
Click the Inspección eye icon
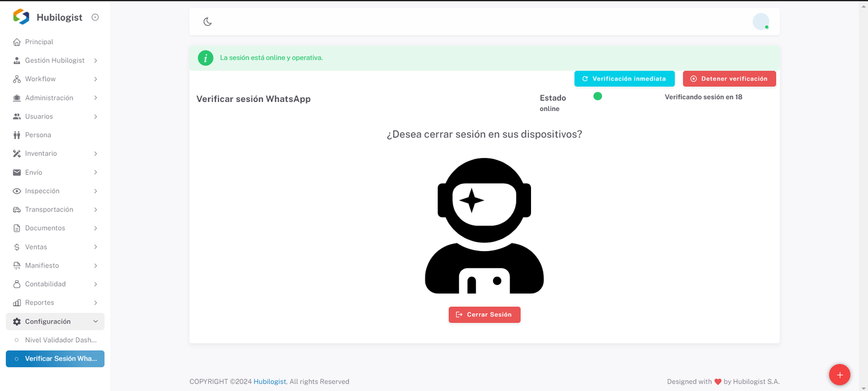click(x=16, y=191)
